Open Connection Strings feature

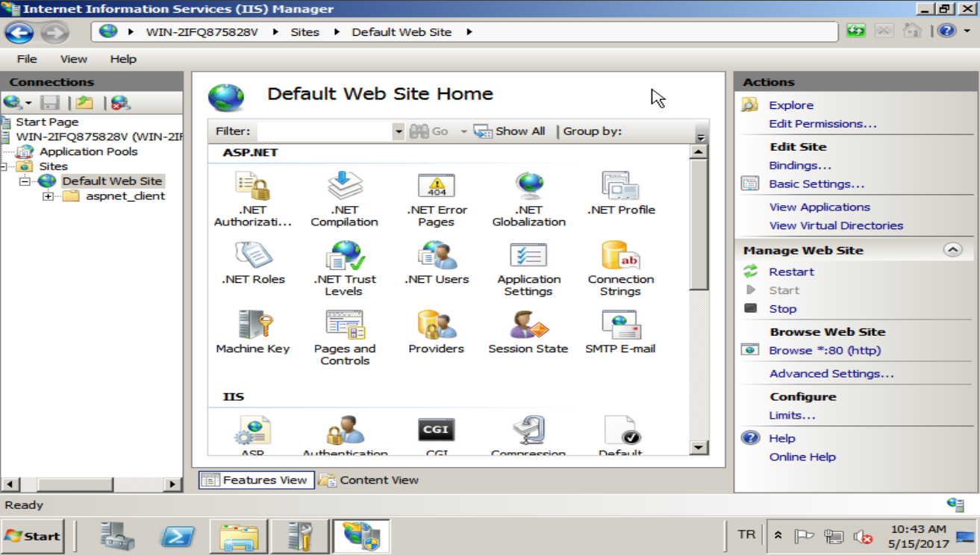coord(620,268)
